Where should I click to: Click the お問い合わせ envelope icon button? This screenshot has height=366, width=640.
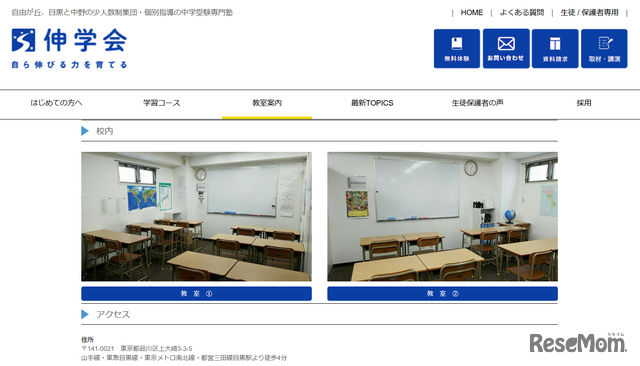click(506, 49)
